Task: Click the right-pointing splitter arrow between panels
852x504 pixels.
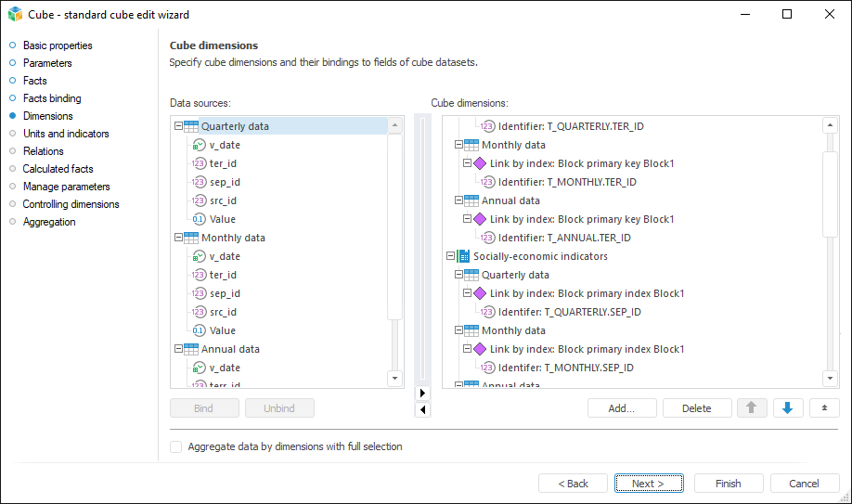Action: click(x=423, y=394)
